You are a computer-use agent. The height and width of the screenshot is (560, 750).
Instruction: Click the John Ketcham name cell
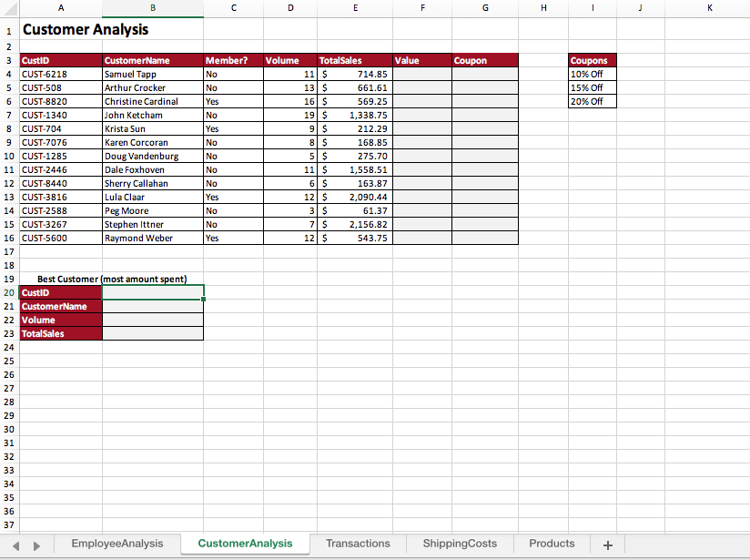153,115
